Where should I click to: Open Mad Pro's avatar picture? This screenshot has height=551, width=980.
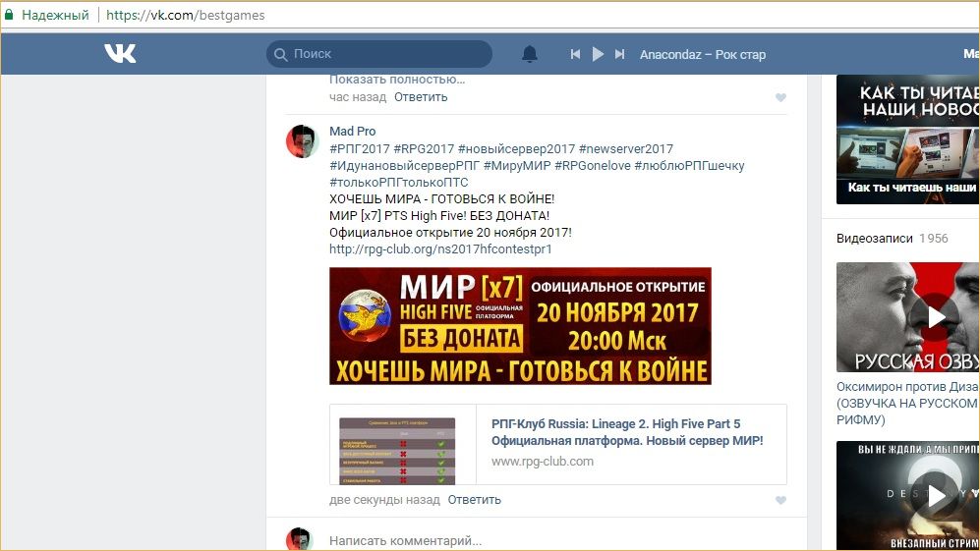click(303, 141)
